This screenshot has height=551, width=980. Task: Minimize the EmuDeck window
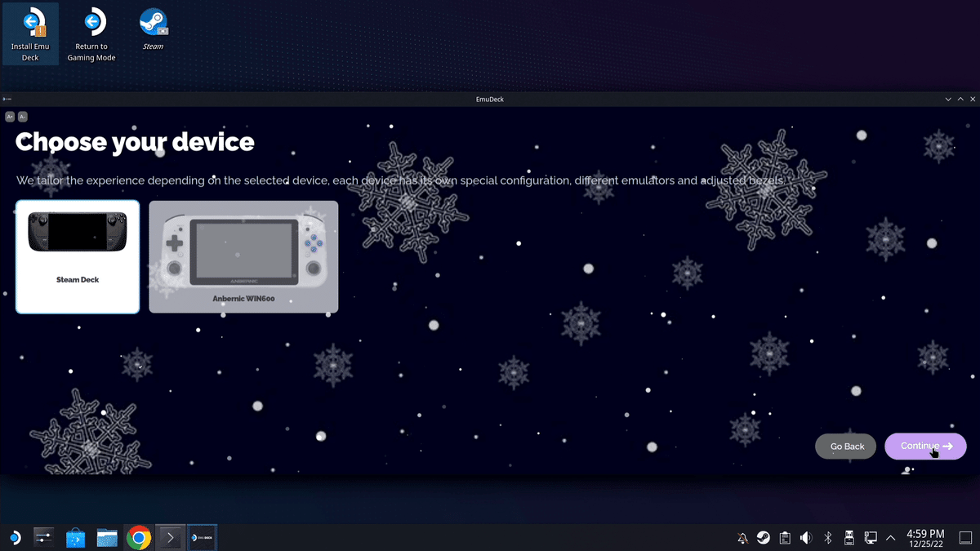(948, 99)
